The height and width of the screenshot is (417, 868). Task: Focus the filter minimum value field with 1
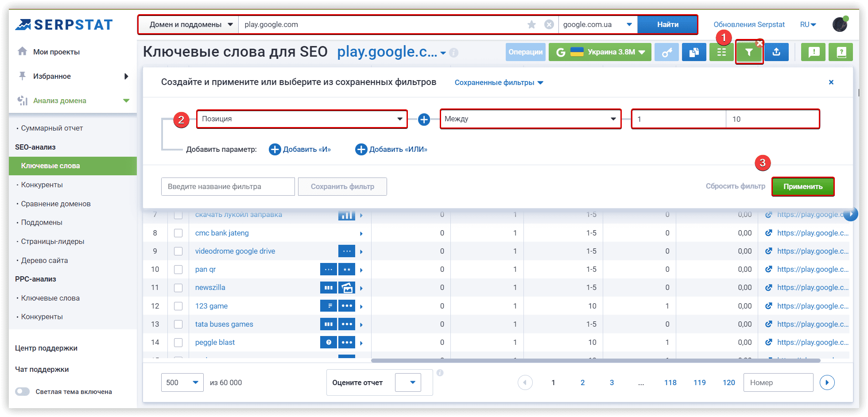click(679, 119)
